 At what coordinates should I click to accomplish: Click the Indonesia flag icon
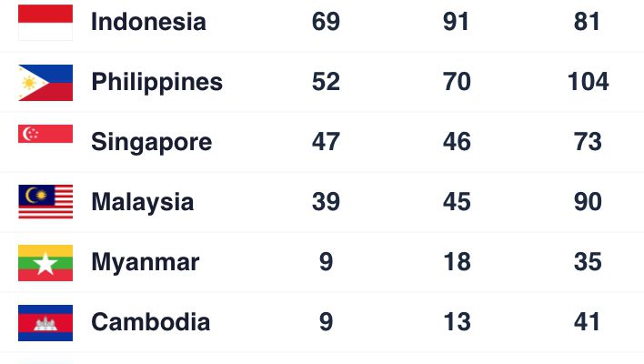(45, 23)
